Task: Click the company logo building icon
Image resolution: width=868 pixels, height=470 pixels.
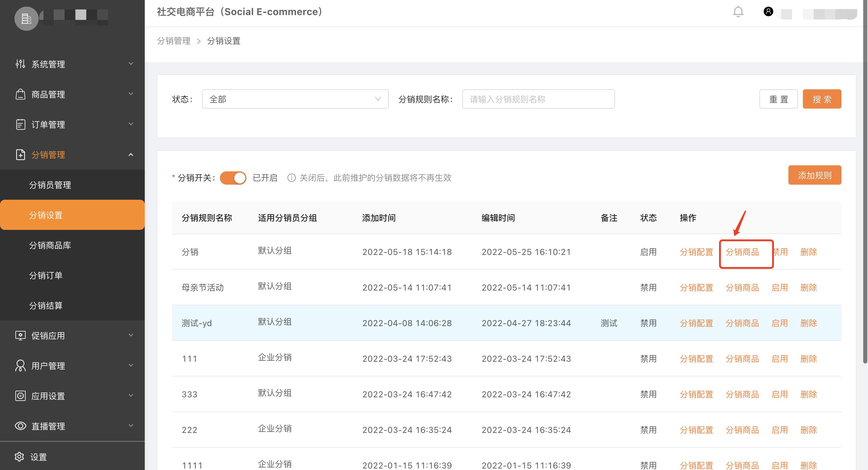Action: click(x=26, y=18)
